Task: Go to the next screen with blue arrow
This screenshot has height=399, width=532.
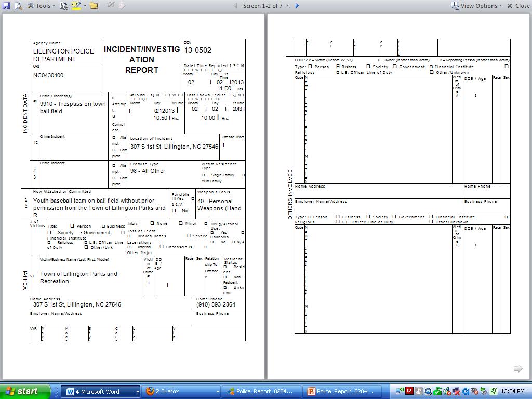Action: 297,5
